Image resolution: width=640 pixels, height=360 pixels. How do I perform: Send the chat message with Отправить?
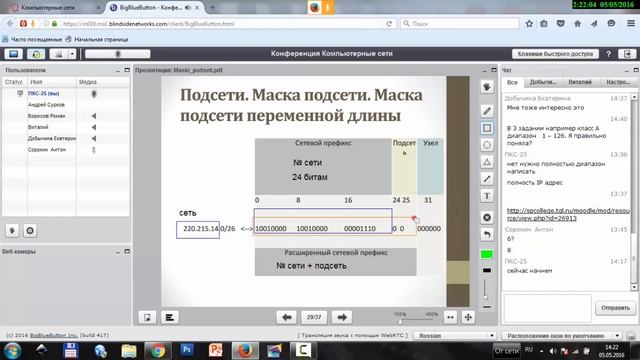click(x=616, y=308)
